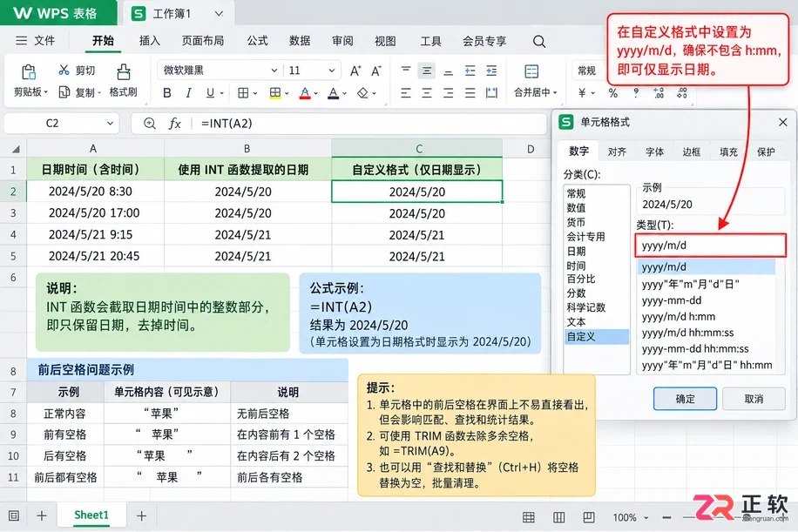Click the zoom out minus button

666,518
